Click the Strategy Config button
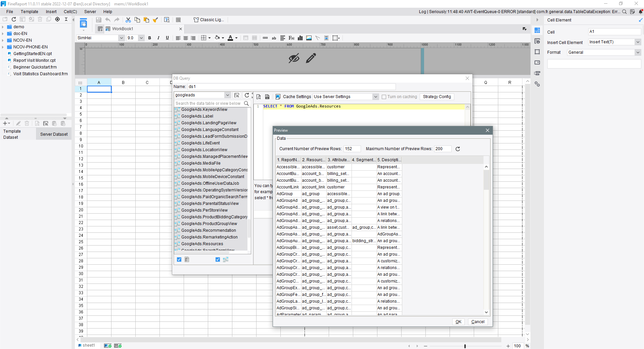The height and width of the screenshot is (349, 644). tap(437, 97)
